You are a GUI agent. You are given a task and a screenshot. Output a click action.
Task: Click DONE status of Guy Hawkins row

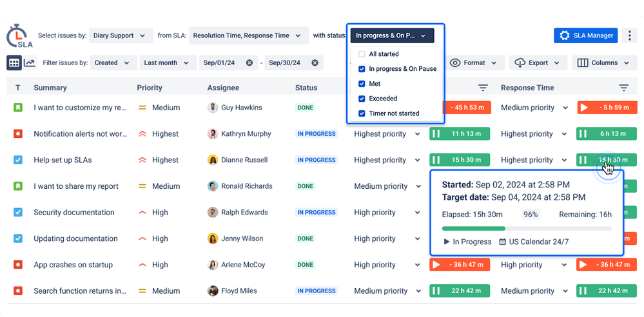(x=306, y=108)
